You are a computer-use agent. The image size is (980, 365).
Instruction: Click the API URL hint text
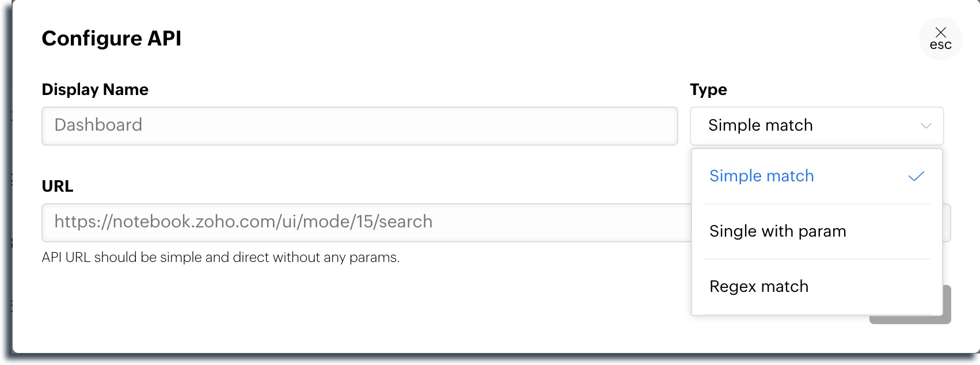(x=221, y=257)
